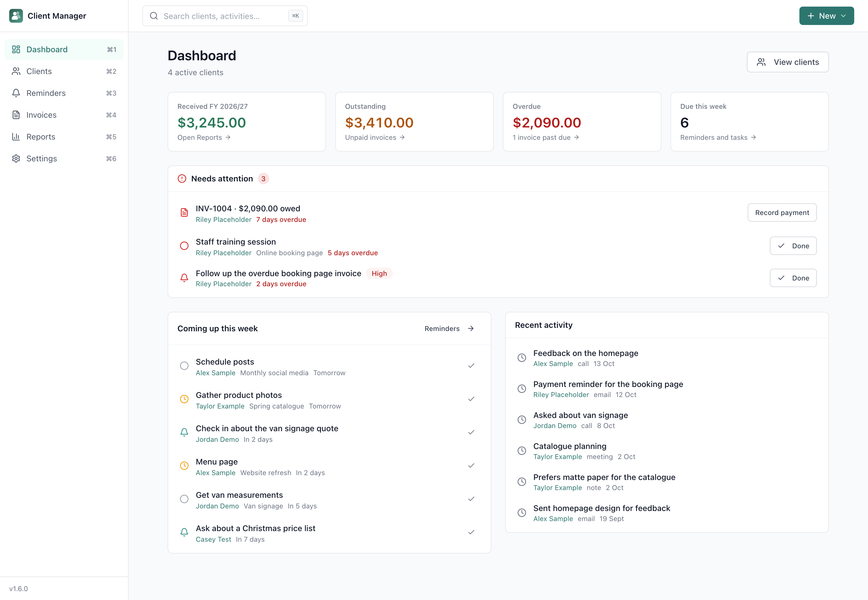Open Dashboard in the sidebar
Image resolution: width=868 pixels, height=600 pixels.
click(x=64, y=49)
